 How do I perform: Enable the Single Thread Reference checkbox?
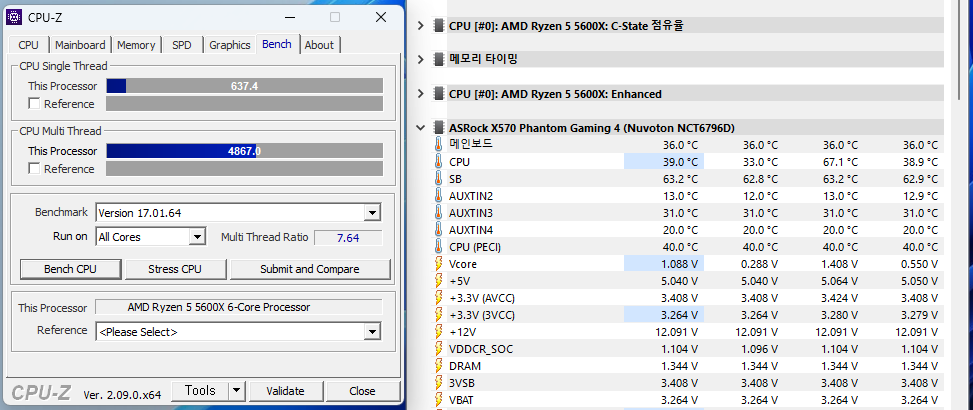34,104
